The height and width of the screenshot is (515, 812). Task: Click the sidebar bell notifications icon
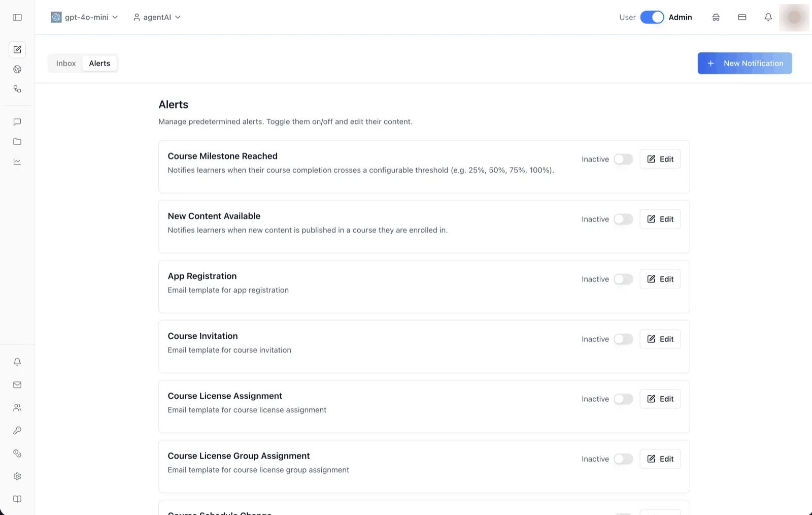coord(17,362)
